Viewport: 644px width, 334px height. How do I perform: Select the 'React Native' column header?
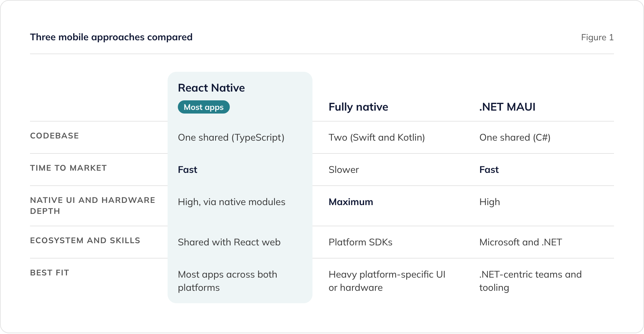211,88
